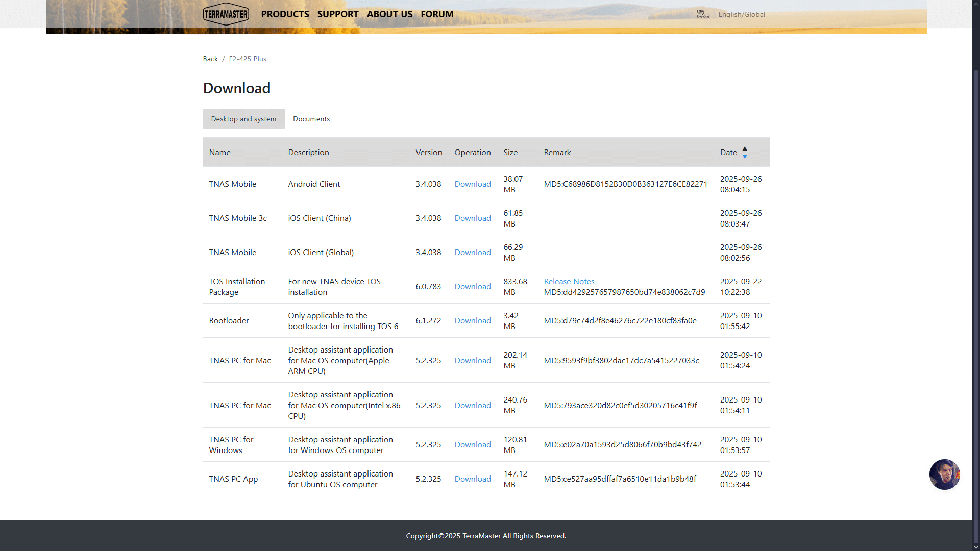Sort Date column descending with down arrow

click(745, 157)
